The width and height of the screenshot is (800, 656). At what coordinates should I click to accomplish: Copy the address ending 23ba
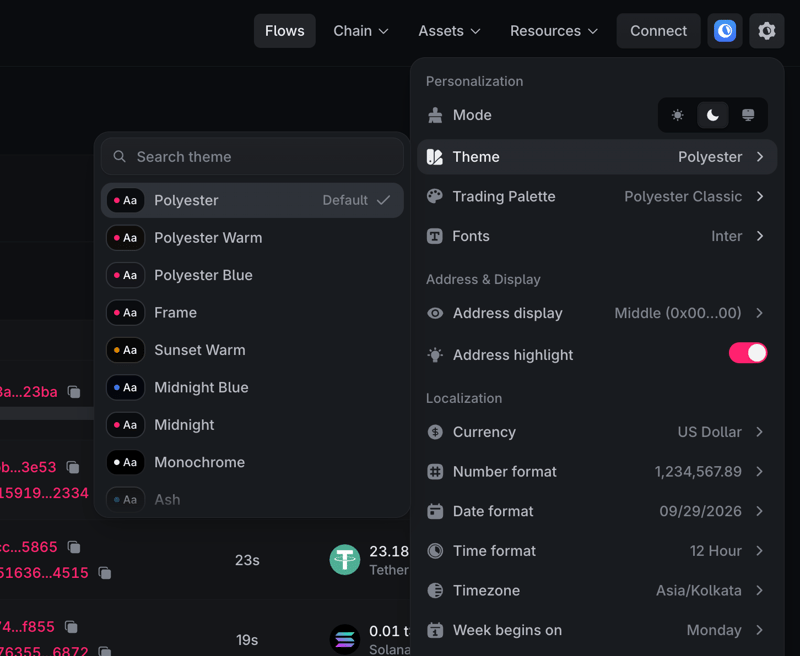[74, 392]
